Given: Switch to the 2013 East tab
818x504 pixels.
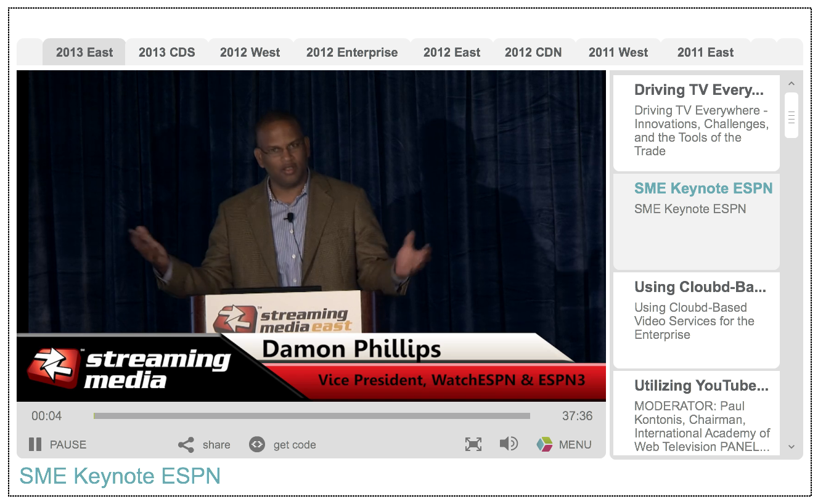Looking at the screenshot, I should (x=84, y=52).
